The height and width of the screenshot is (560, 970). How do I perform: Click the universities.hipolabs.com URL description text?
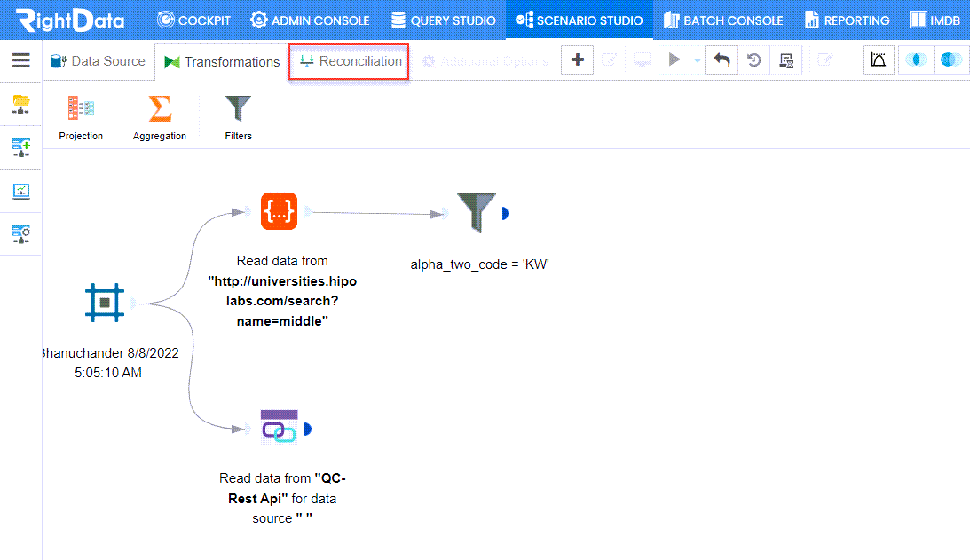pyautogui.click(x=282, y=291)
